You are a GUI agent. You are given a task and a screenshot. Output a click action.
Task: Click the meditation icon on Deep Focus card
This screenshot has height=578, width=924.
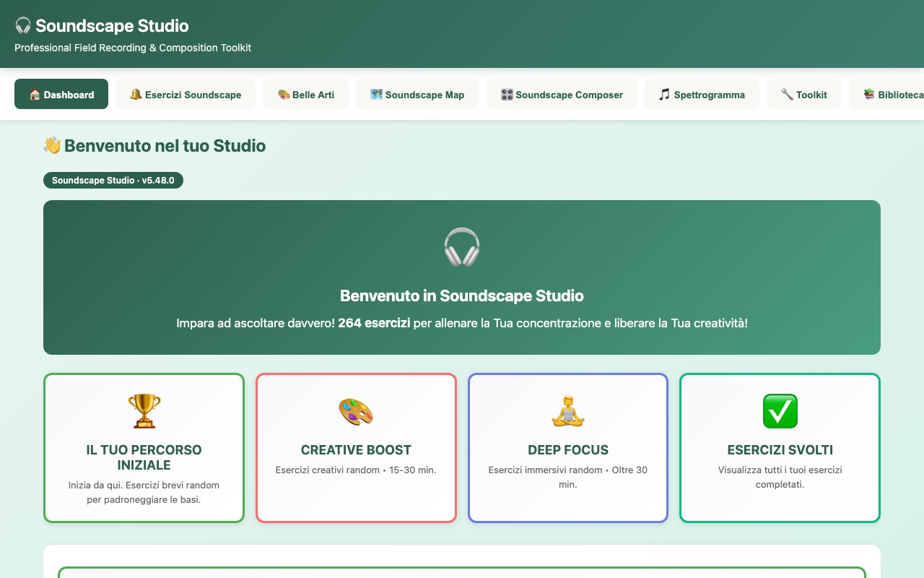(568, 411)
